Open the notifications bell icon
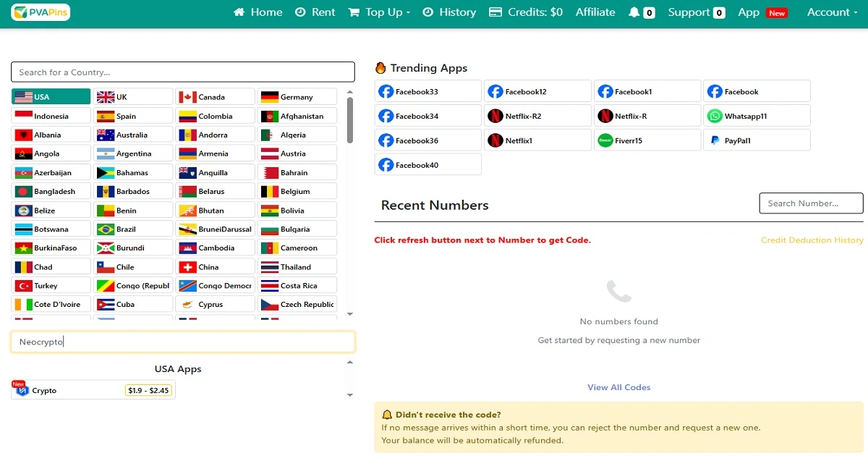868x456 pixels. tap(634, 12)
